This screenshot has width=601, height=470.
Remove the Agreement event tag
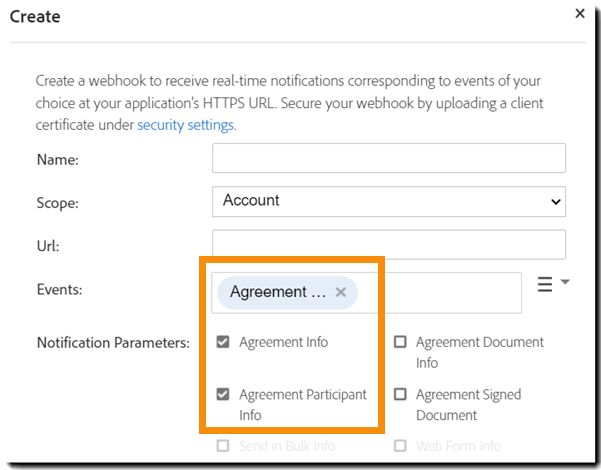coord(340,292)
